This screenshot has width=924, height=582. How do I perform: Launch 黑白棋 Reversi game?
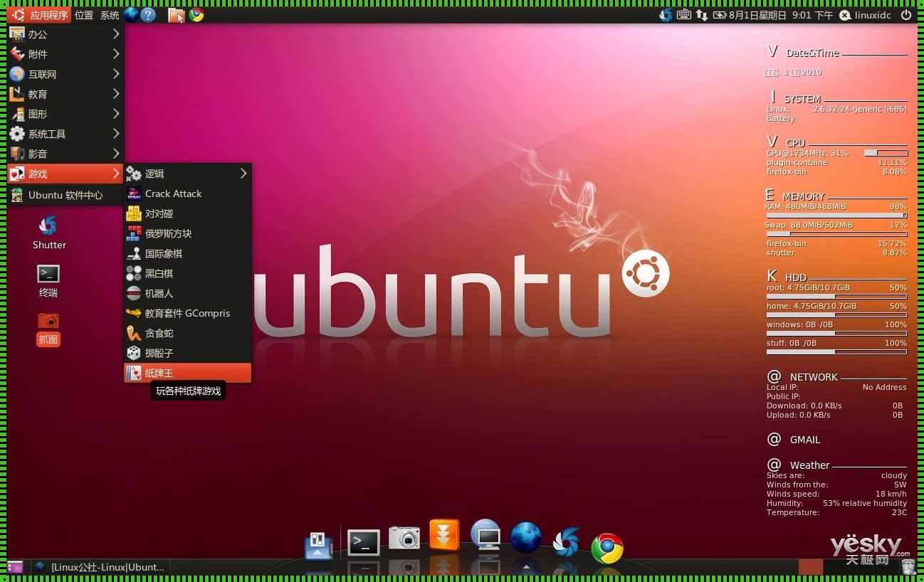click(187, 273)
